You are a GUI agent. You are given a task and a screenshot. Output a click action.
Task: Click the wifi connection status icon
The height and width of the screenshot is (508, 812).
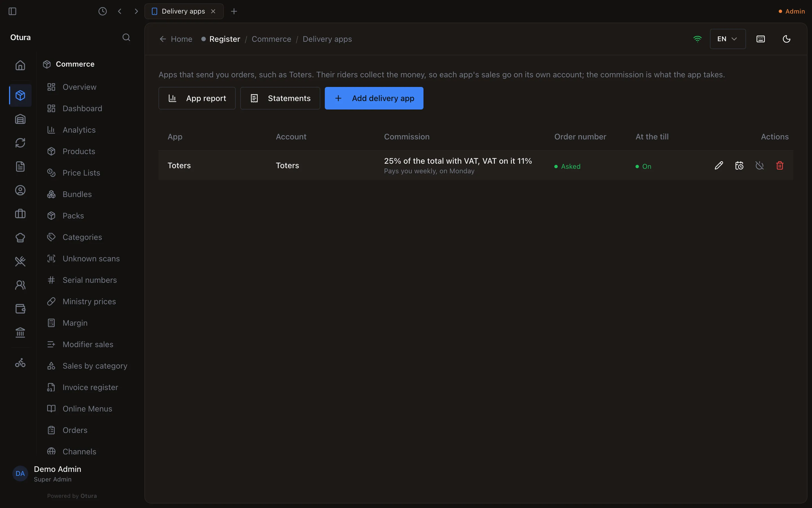(697, 39)
